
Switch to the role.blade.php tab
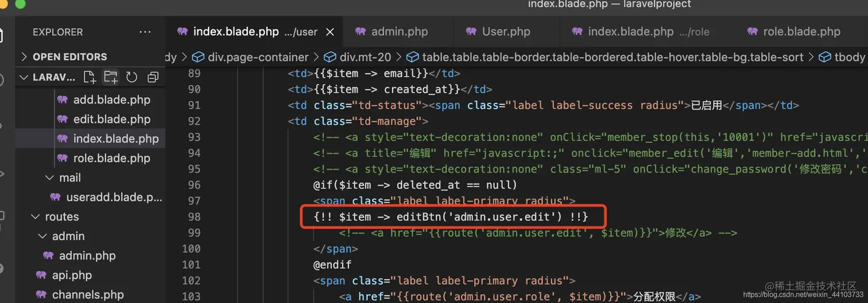pos(801,32)
